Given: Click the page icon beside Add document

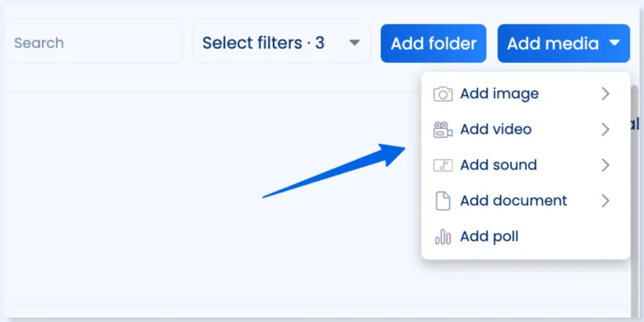Looking at the screenshot, I should [x=443, y=201].
